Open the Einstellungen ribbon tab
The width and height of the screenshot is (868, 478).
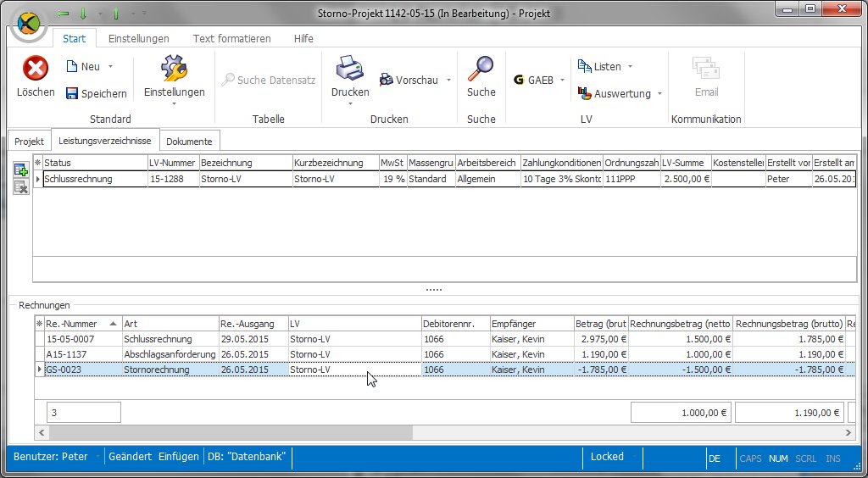tap(138, 39)
